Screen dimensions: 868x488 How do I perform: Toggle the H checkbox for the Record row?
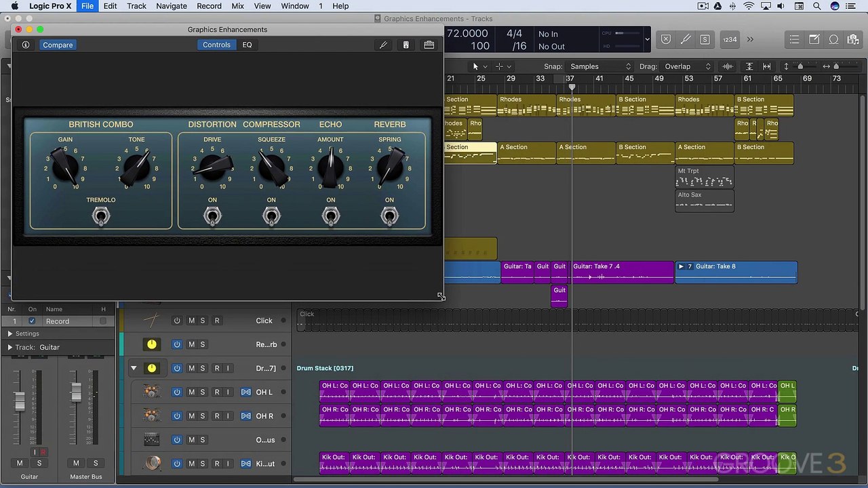pyautogui.click(x=103, y=321)
